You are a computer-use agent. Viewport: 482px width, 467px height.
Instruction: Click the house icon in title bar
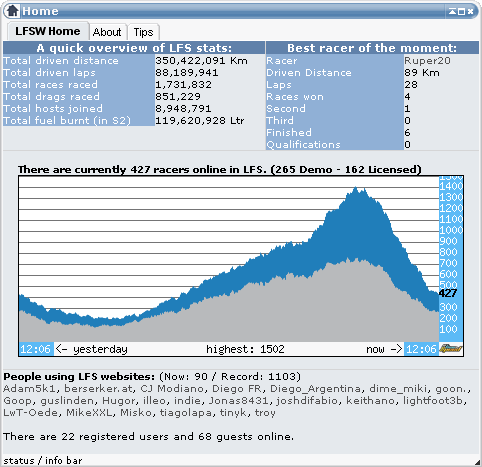point(13,11)
